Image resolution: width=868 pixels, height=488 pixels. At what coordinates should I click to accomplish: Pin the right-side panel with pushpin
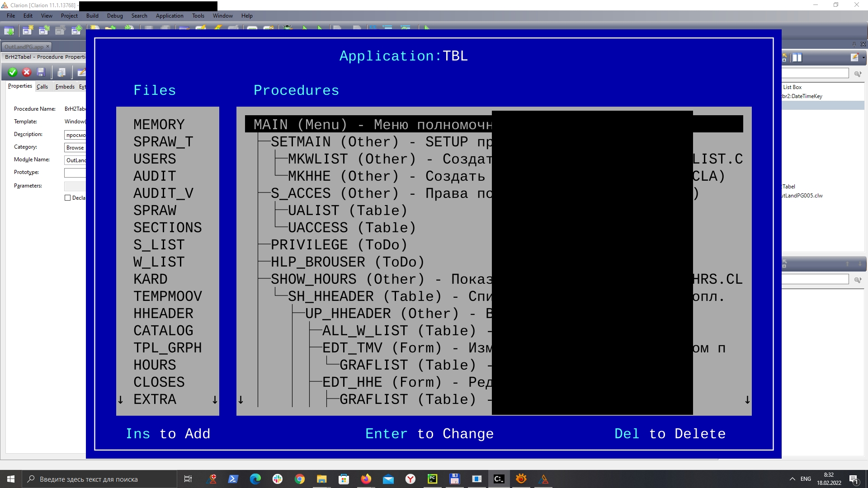[x=854, y=44]
